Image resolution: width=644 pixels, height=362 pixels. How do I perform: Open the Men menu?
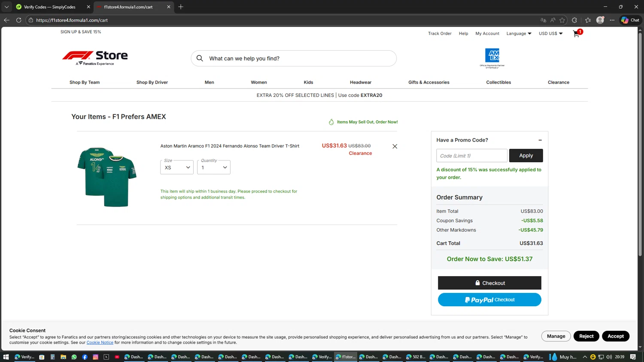(210, 82)
